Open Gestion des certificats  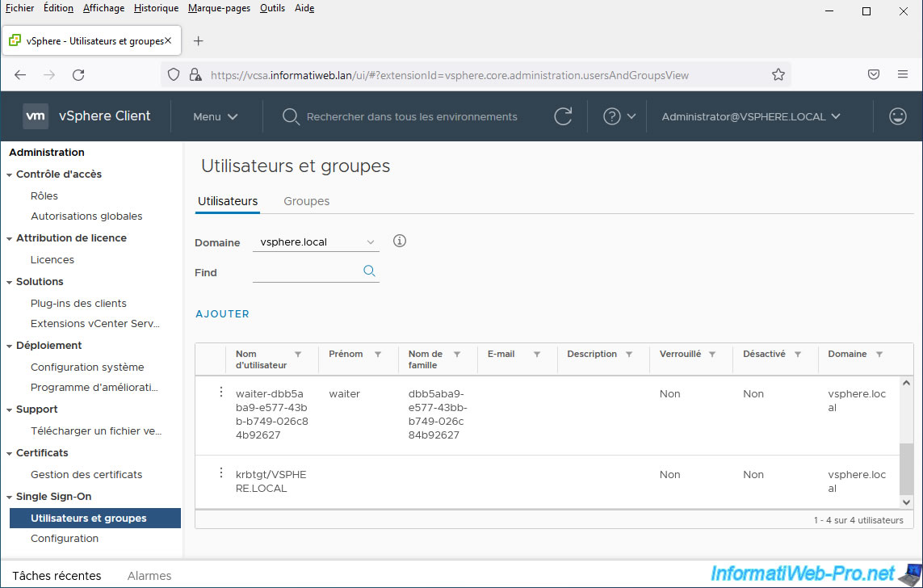[x=86, y=474]
